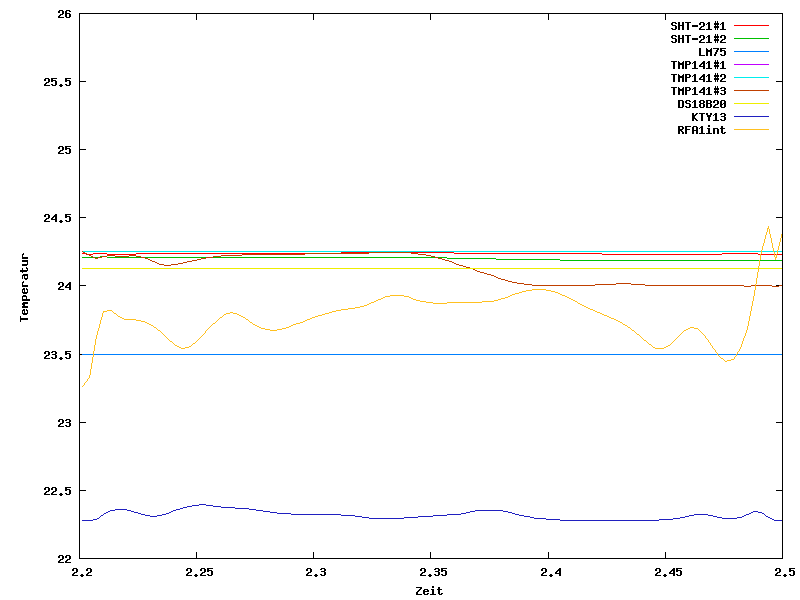Screen dimensions: 800x600
Task: Select the TMP141#1 legend label
Action: point(698,65)
